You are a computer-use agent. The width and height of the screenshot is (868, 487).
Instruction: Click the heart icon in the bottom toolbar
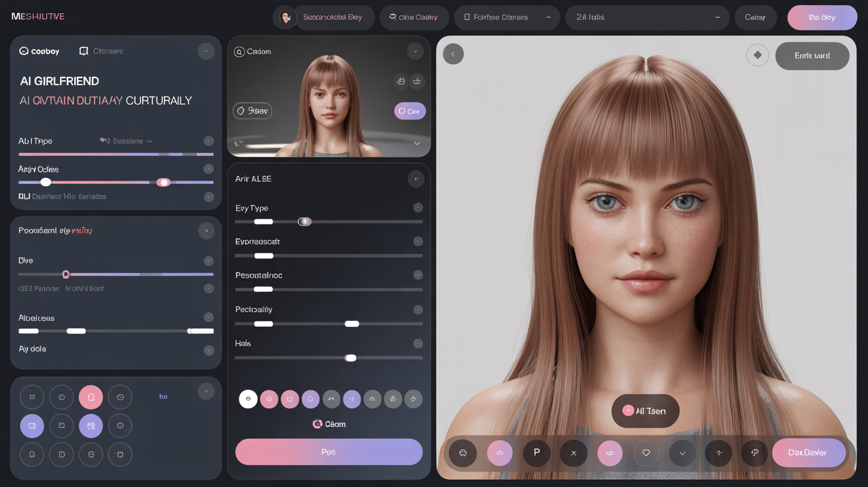pos(646,453)
